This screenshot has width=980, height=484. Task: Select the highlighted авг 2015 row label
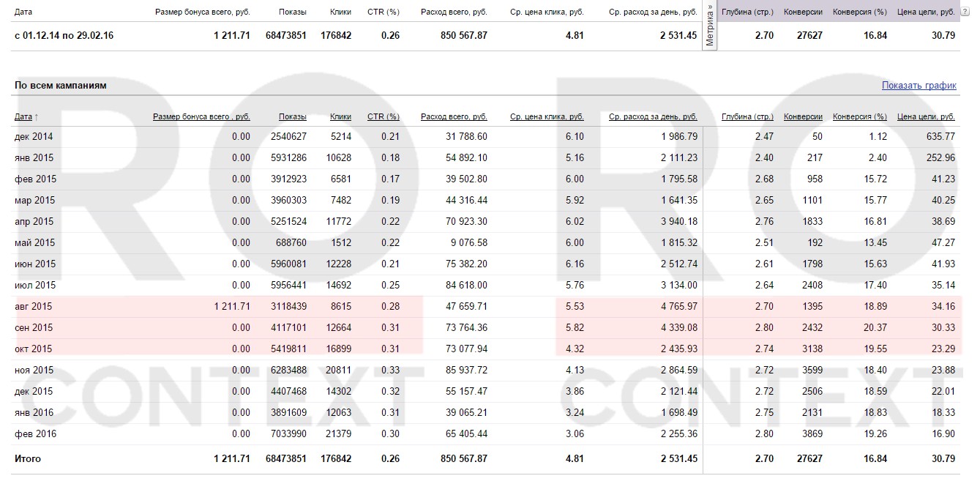[x=34, y=306]
